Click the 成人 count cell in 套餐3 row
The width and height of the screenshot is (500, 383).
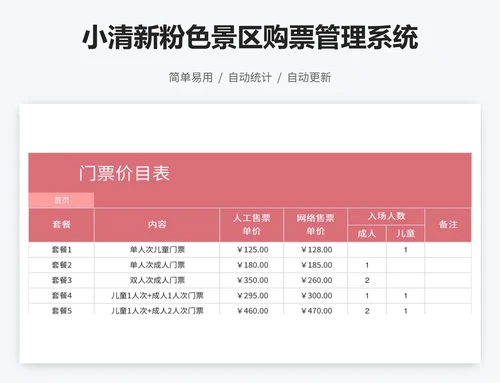click(367, 280)
